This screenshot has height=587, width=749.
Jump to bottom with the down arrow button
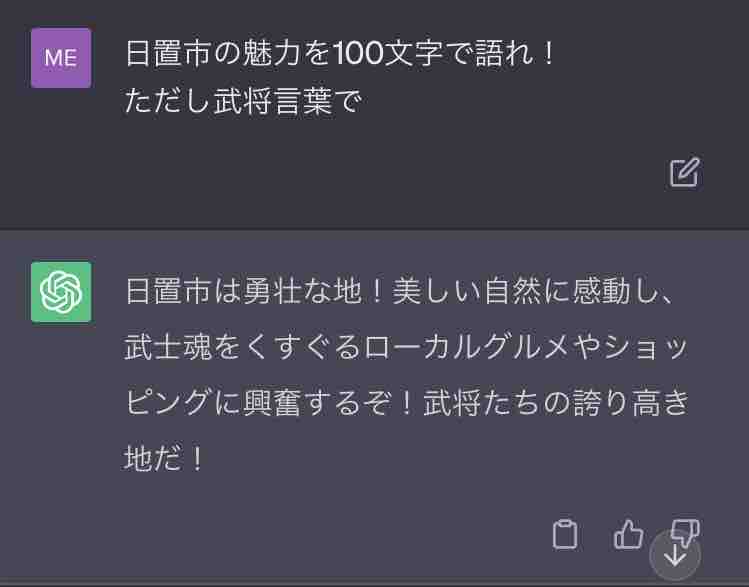point(675,555)
